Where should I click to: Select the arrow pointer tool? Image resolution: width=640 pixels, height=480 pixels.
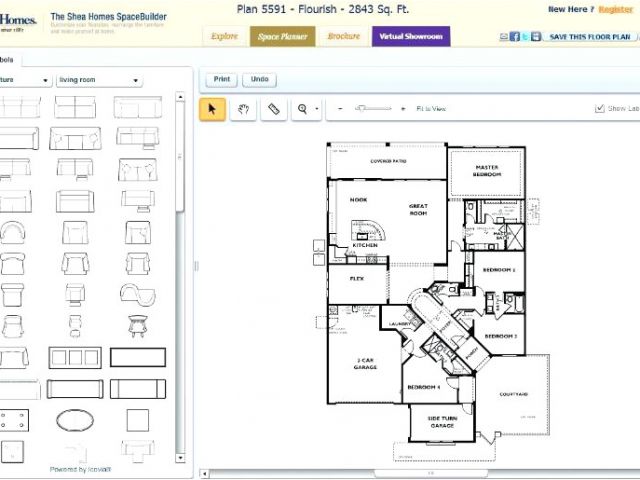click(212, 109)
